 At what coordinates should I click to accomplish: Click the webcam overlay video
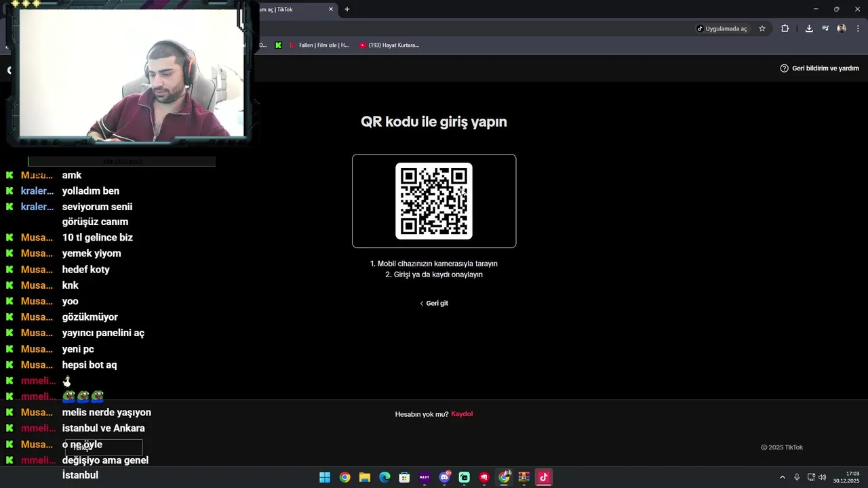(132, 73)
